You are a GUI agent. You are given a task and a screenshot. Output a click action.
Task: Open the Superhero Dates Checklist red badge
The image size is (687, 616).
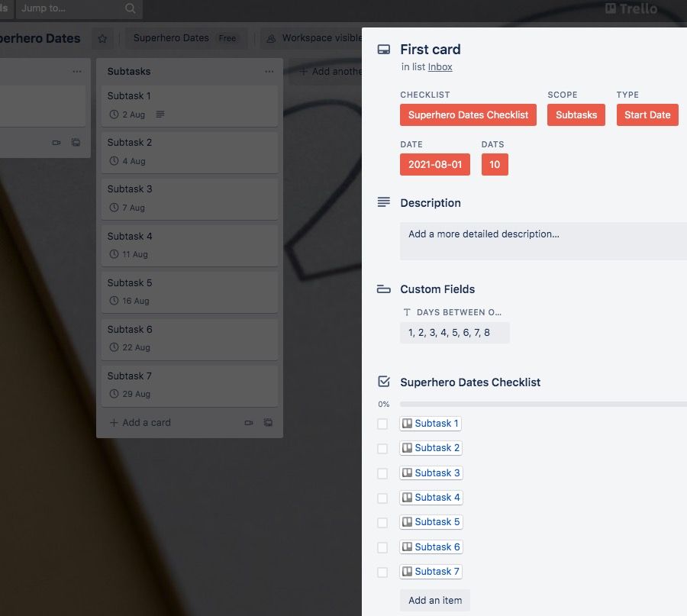coord(468,114)
